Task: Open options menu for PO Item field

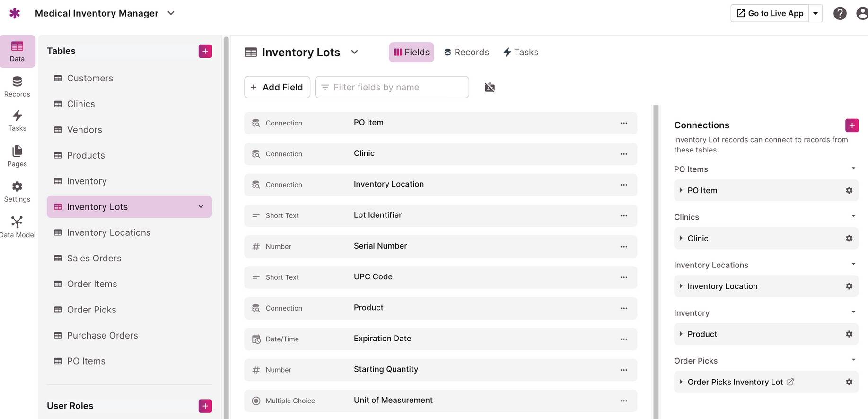Action: point(624,123)
